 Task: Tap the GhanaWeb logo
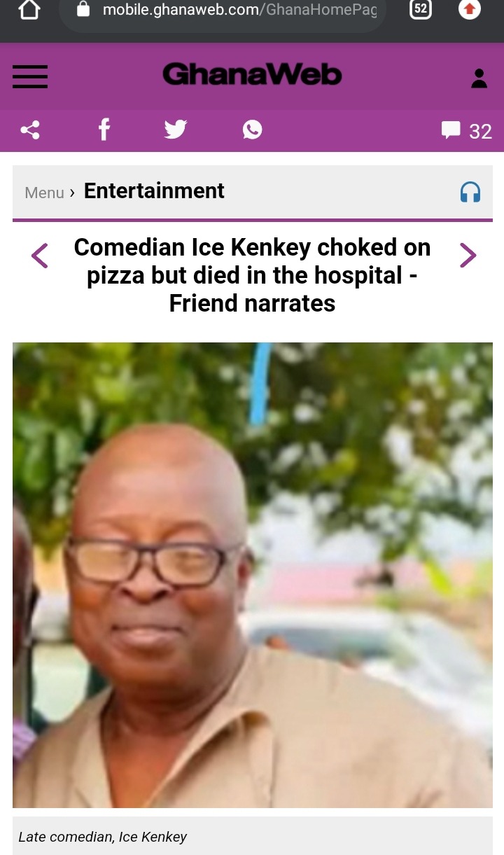click(x=252, y=74)
